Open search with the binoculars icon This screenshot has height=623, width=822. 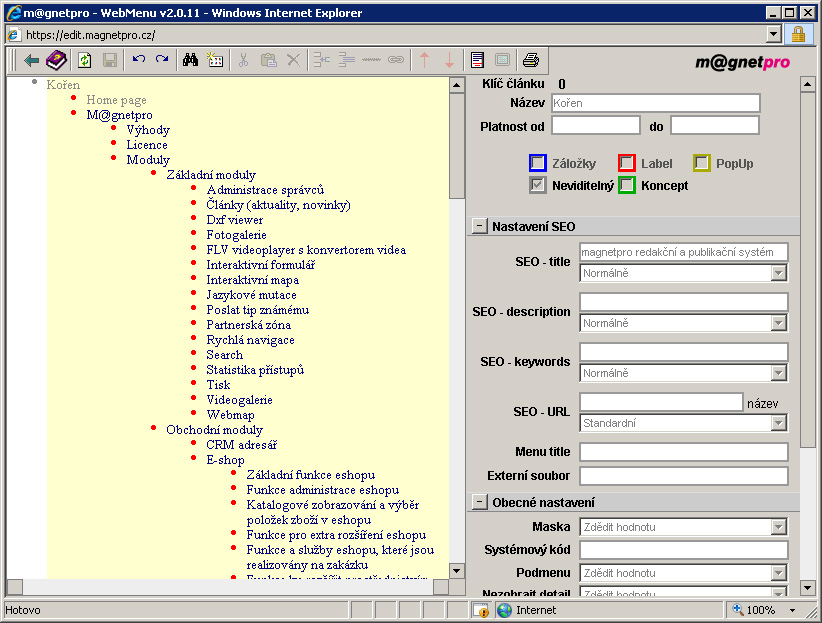190,60
